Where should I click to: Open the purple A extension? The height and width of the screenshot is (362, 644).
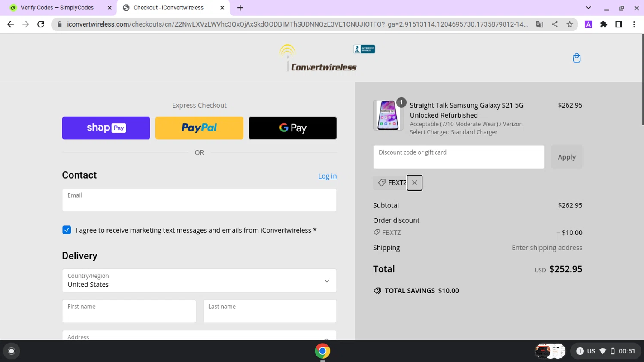589,24
